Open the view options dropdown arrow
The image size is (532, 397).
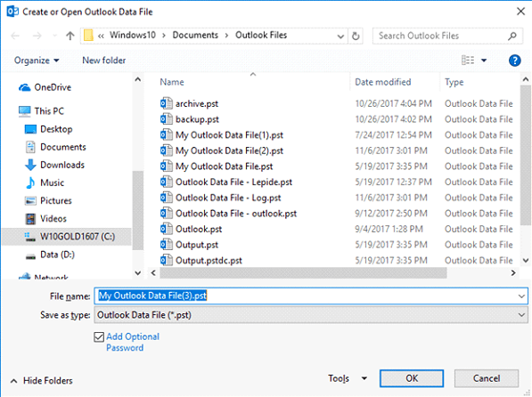(x=484, y=61)
